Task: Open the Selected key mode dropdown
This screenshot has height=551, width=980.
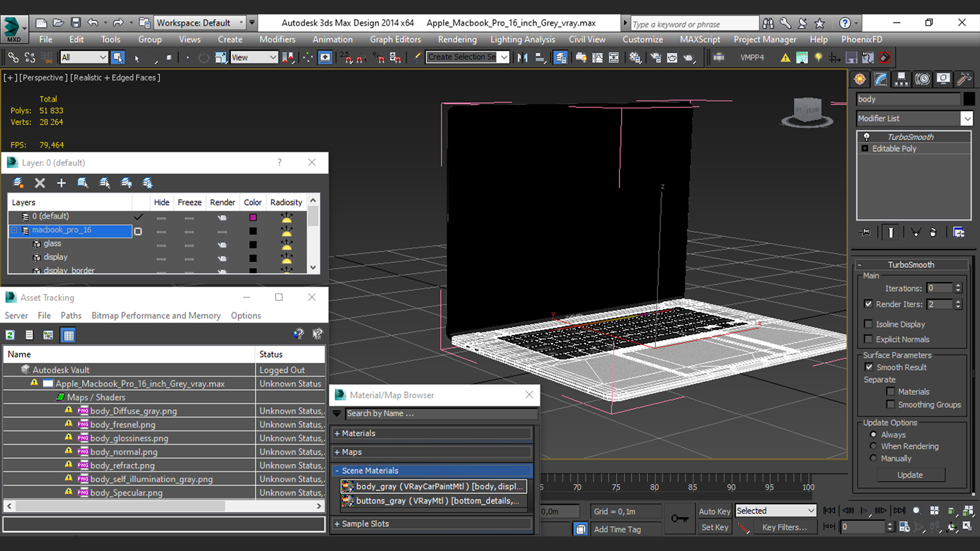Action: click(x=775, y=511)
